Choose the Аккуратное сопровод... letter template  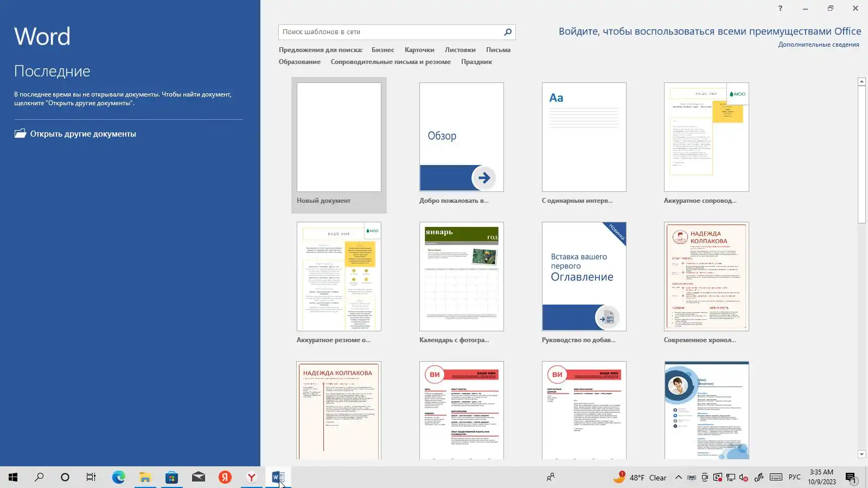coord(706,145)
